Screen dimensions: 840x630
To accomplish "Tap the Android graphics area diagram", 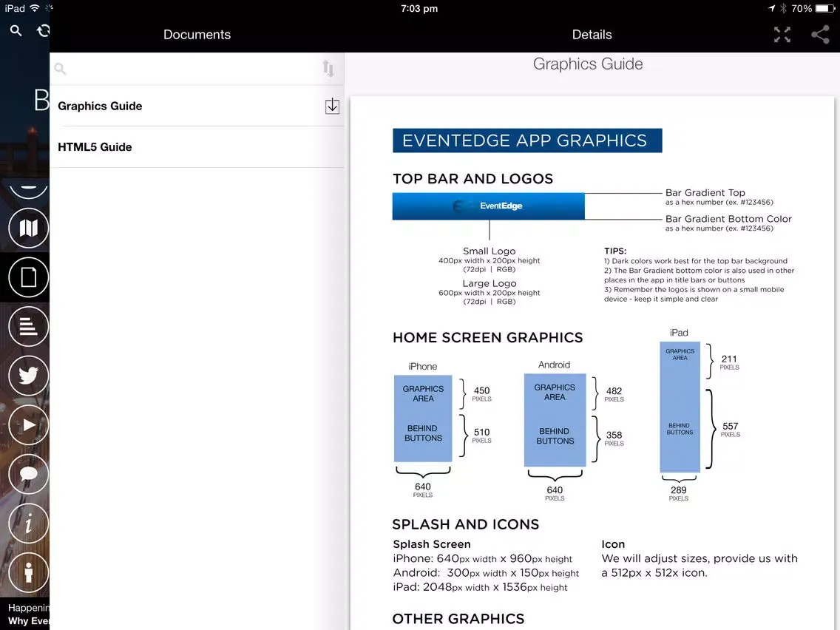I will tap(555, 420).
